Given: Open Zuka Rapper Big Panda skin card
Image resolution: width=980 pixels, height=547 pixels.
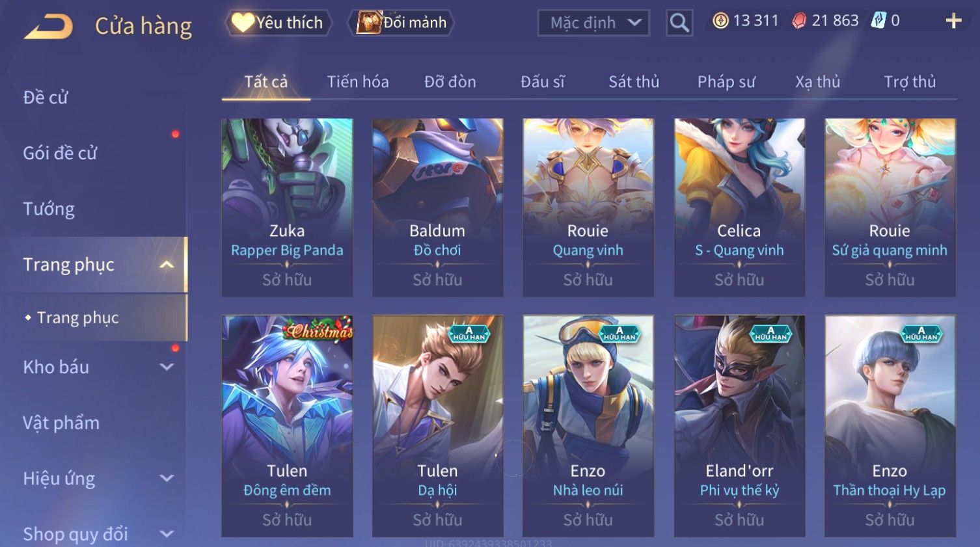Looking at the screenshot, I should pos(287,207).
